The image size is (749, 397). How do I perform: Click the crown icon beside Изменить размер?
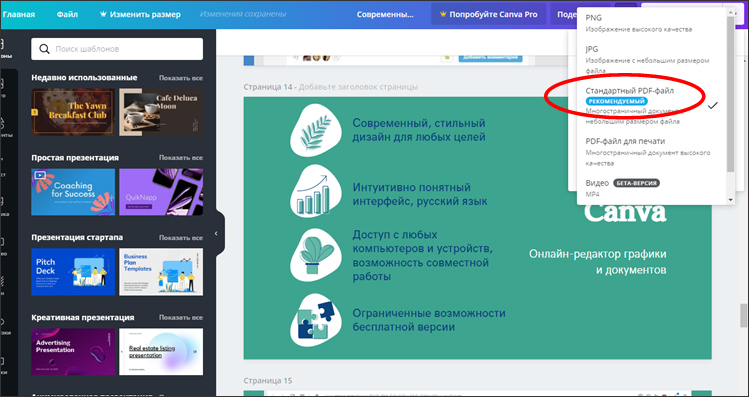[x=103, y=14]
